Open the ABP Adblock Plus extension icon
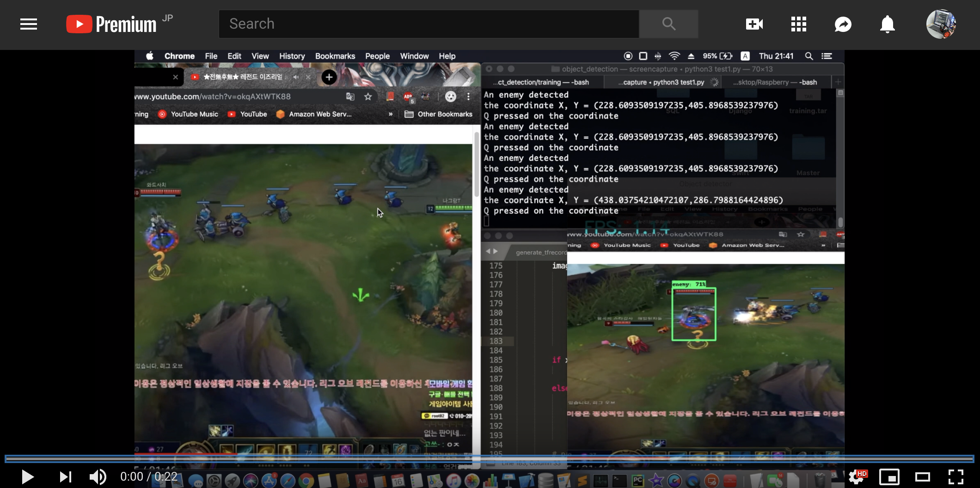980x488 pixels. [408, 97]
